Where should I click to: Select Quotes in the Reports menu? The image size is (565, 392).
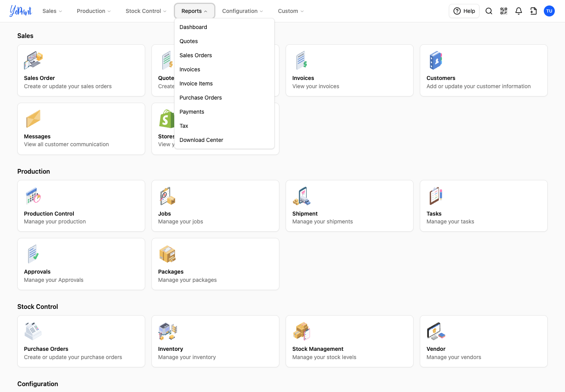224,41
